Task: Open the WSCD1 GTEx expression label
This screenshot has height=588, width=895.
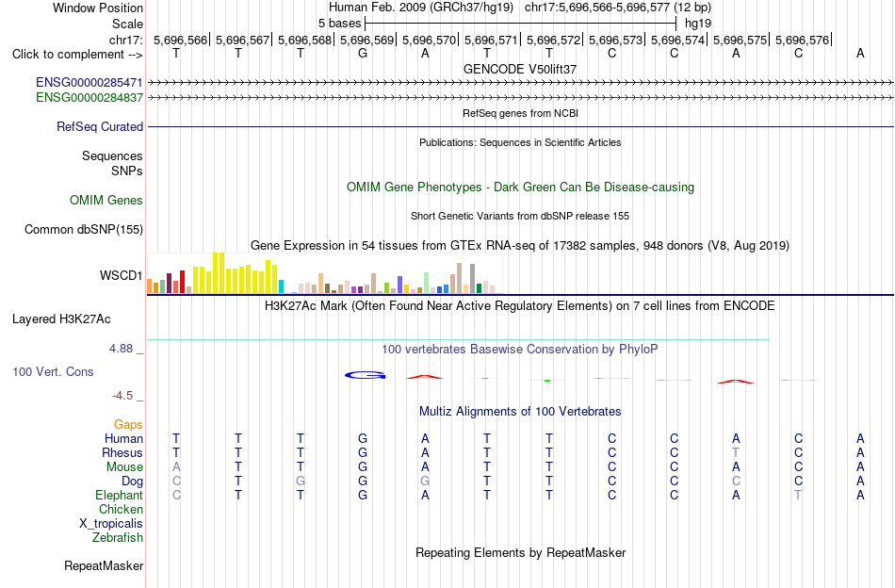Action: click(121, 276)
